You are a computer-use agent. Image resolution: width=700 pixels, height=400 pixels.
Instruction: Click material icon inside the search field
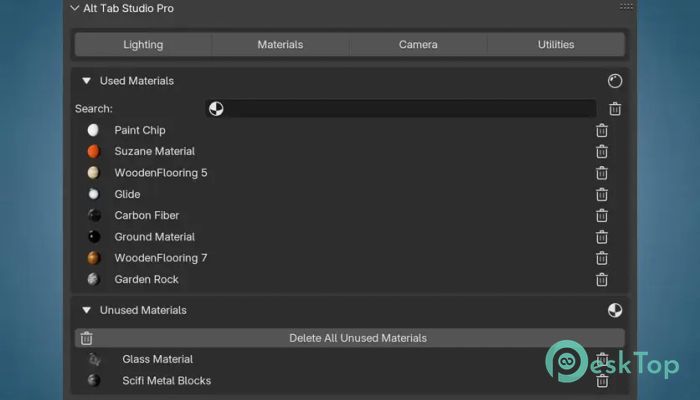pos(216,108)
